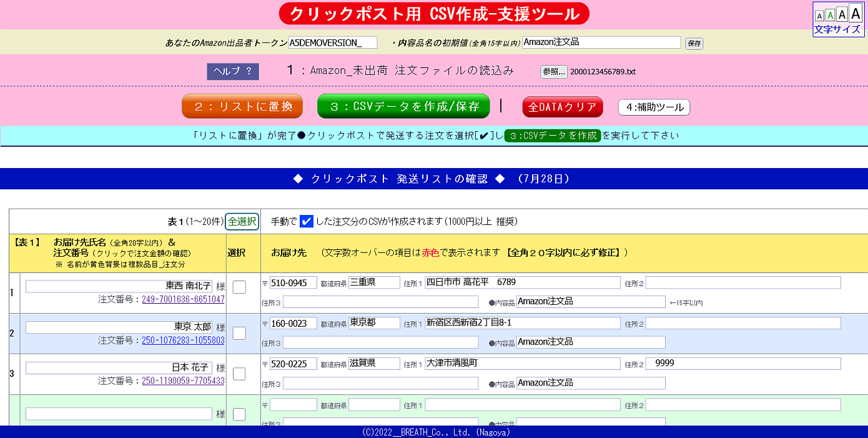The width and height of the screenshot is (868, 438).
Task: Click the red 全DATAクリア button
Action: (563, 107)
